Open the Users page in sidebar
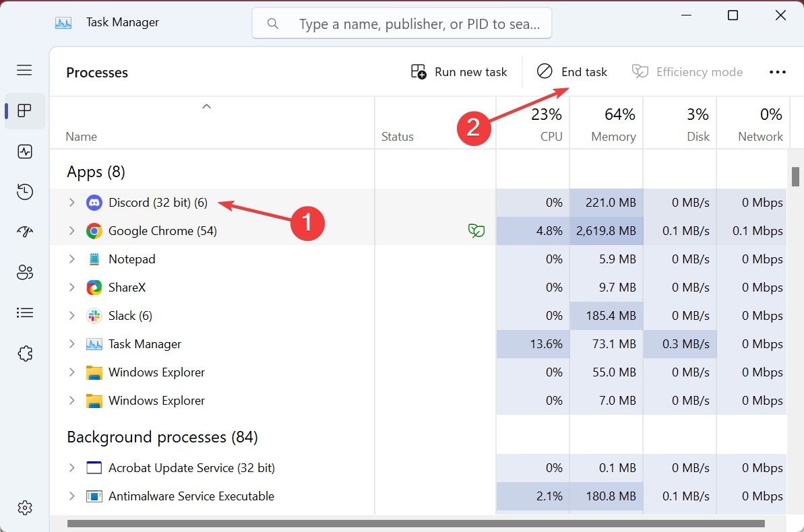Image resolution: width=804 pixels, height=532 pixels. pyautogui.click(x=25, y=272)
